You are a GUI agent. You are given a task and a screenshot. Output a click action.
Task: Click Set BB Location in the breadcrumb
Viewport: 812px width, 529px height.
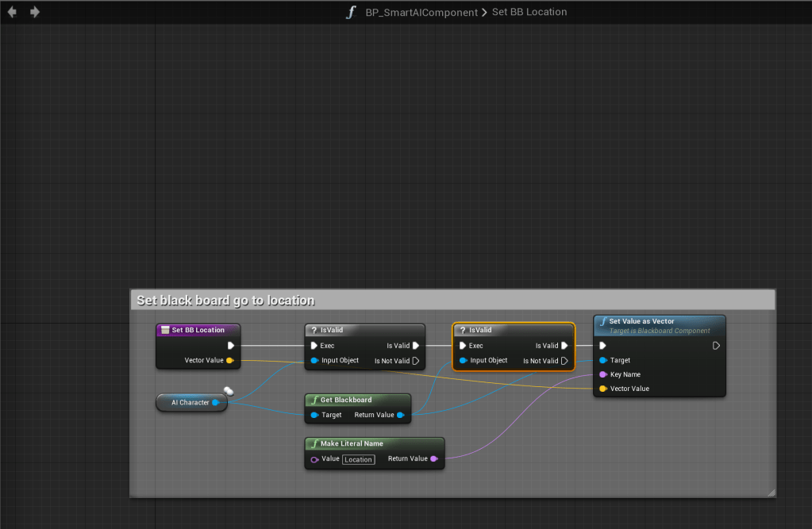pos(529,12)
